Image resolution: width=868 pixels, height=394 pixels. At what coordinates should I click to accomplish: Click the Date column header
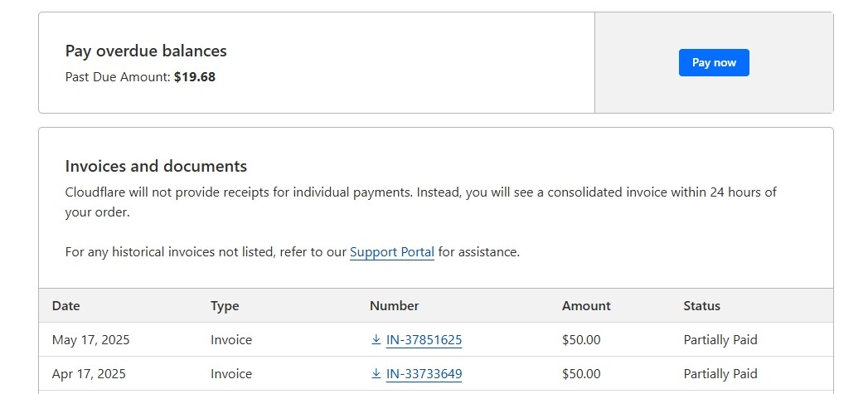[x=65, y=306]
